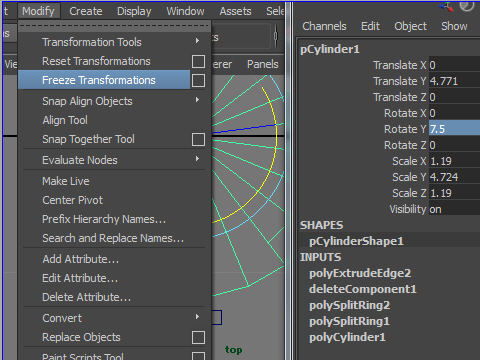Open Reset Transformations option box

(x=198, y=61)
